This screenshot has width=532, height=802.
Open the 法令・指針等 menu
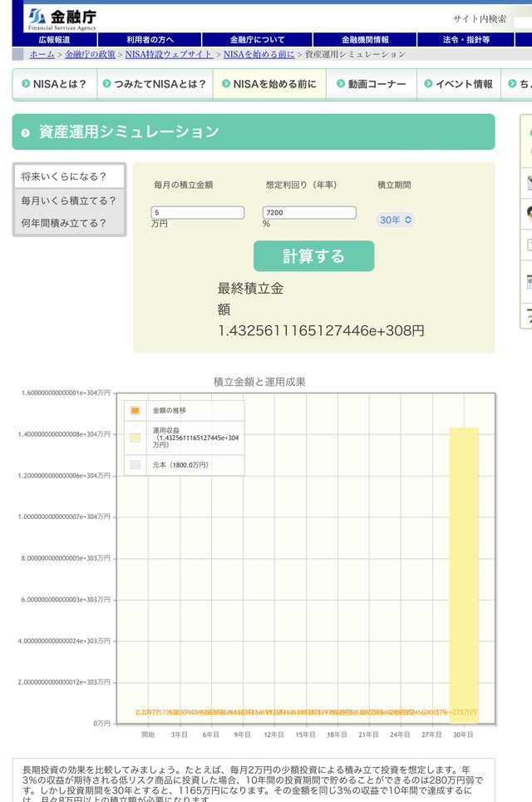click(x=465, y=40)
